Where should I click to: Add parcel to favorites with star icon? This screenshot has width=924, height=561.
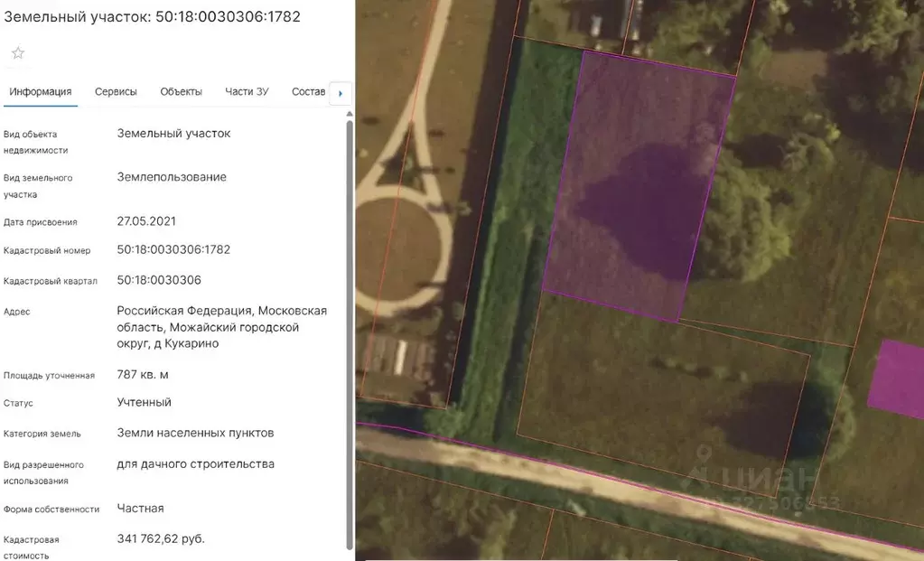(18, 53)
